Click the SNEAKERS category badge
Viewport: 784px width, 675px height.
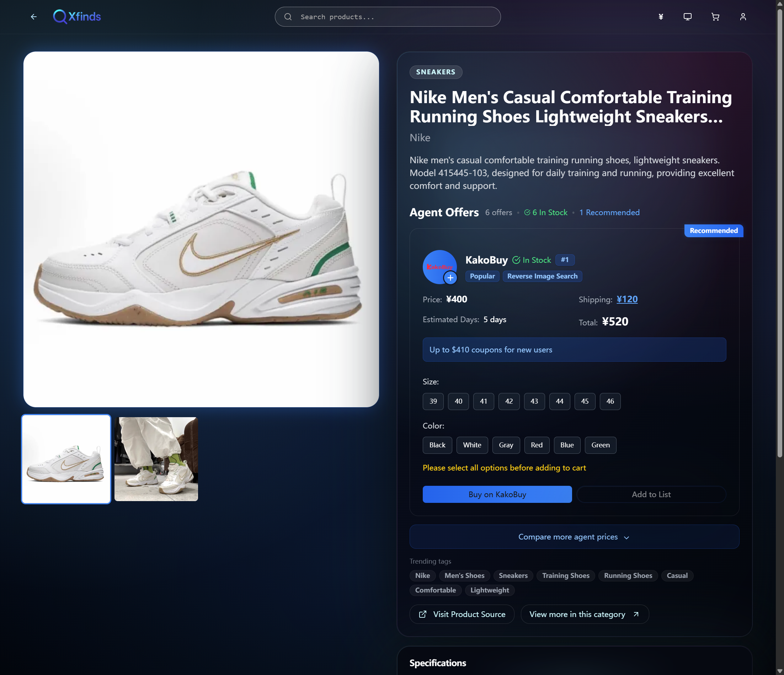[436, 72]
